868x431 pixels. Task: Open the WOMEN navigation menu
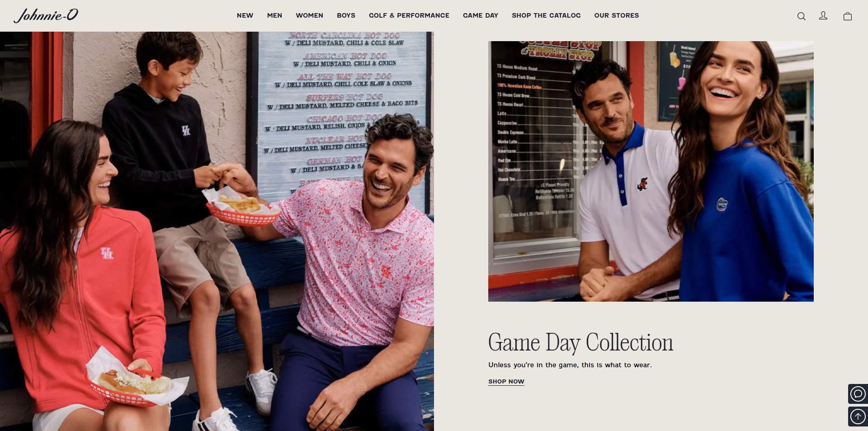coord(309,15)
